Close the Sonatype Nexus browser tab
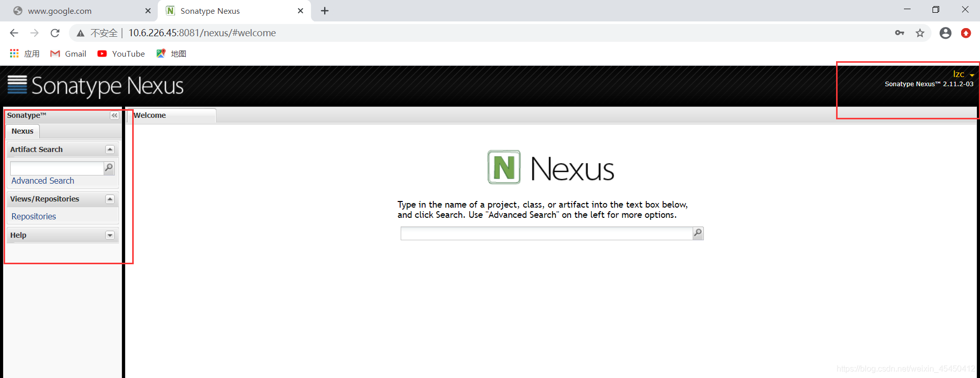980x378 pixels. point(301,11)
